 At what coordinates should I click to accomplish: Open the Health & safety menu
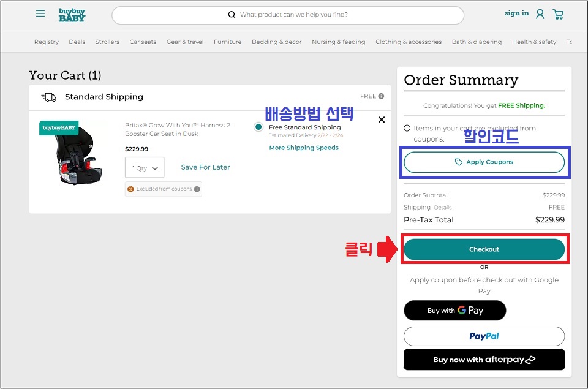pyautogui.click(x=534, y=42)
